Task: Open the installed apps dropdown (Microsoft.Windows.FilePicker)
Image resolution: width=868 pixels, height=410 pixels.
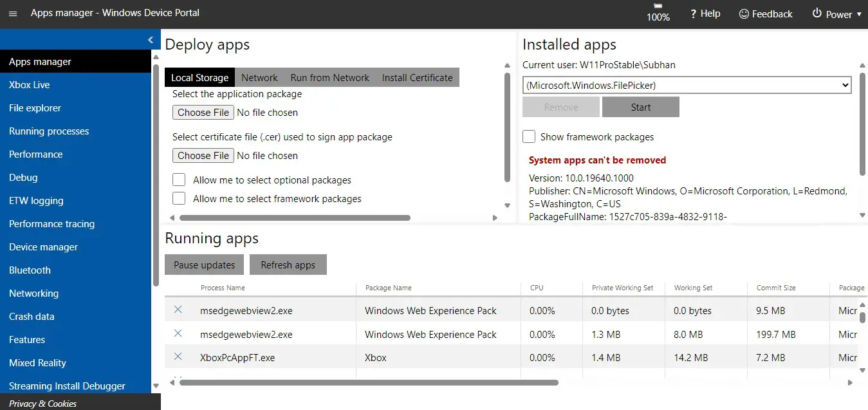Action: pyautogui.click(x=687, y=85)
